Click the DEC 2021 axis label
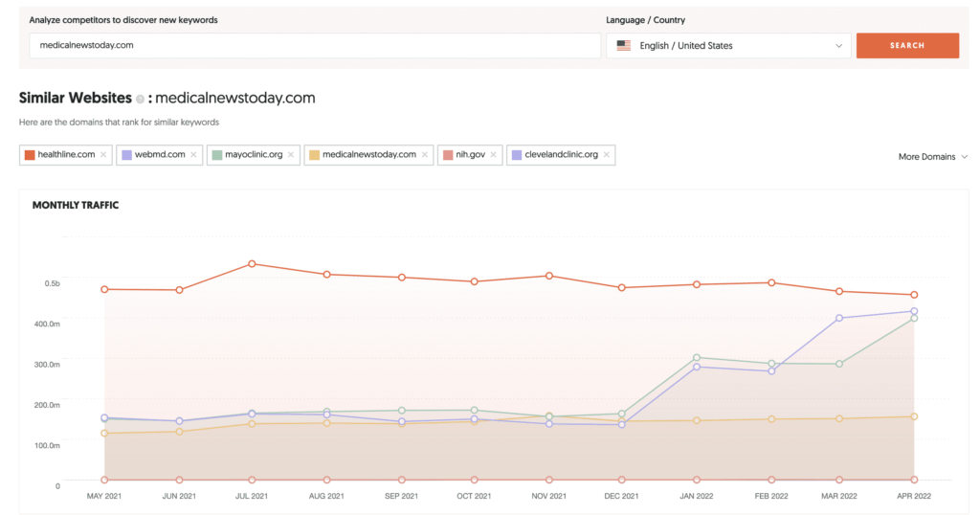This screenshot has height=515, width=980. 621,496
